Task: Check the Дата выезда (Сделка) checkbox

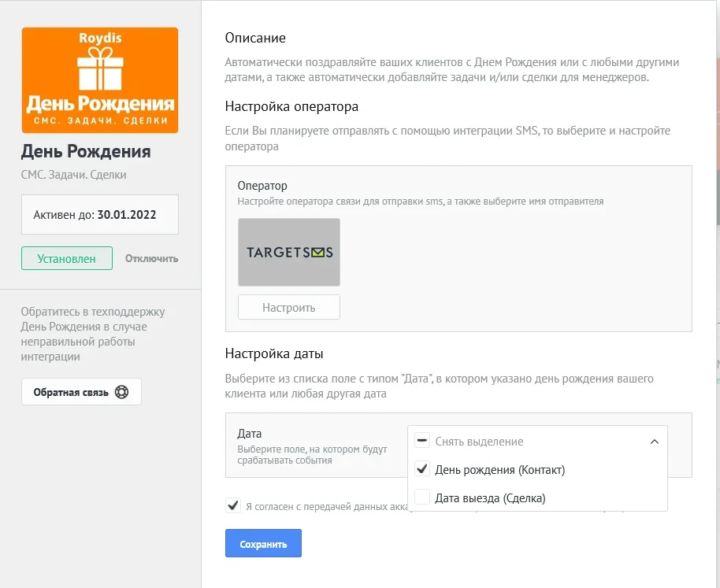Action: tap(422, 497)
